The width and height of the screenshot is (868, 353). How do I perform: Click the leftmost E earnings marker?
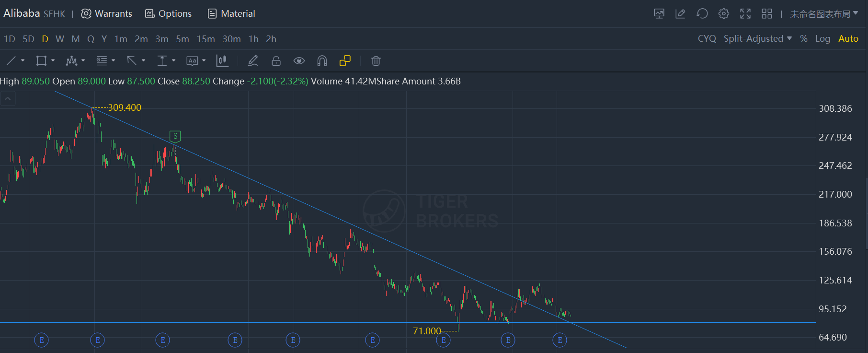42,341
